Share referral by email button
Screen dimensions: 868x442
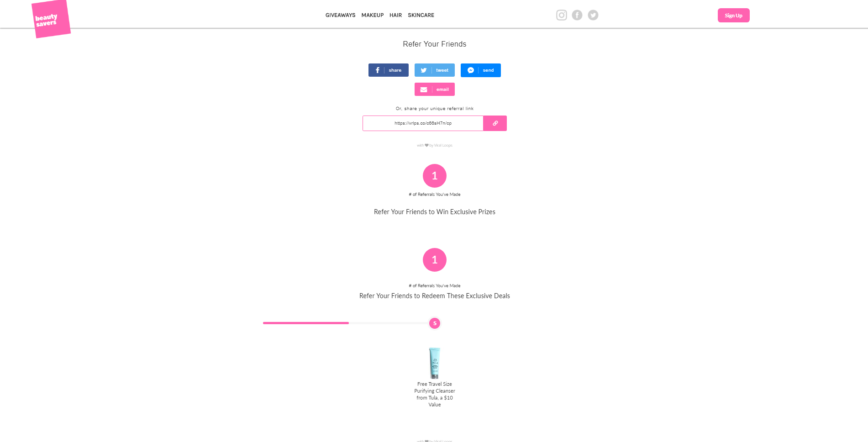coord(435,89)
